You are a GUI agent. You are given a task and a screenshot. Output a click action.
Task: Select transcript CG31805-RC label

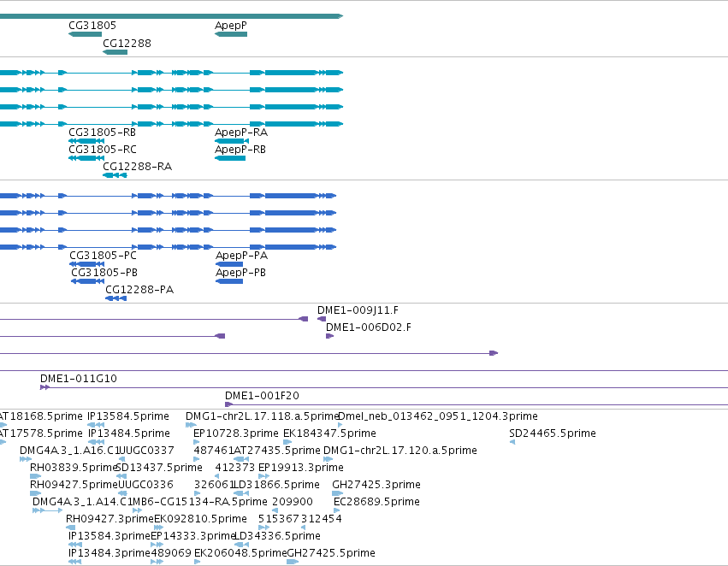(x=103, y=150)
